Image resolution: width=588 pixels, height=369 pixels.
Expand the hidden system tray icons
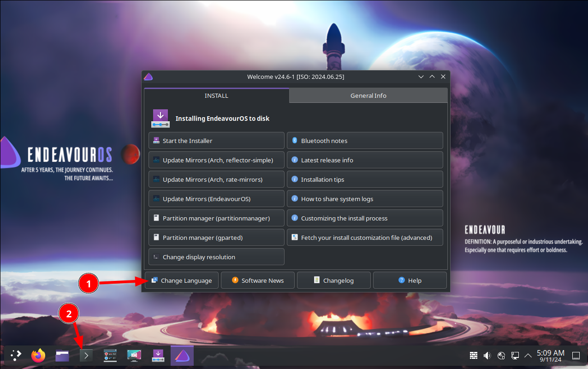(528, 355)
